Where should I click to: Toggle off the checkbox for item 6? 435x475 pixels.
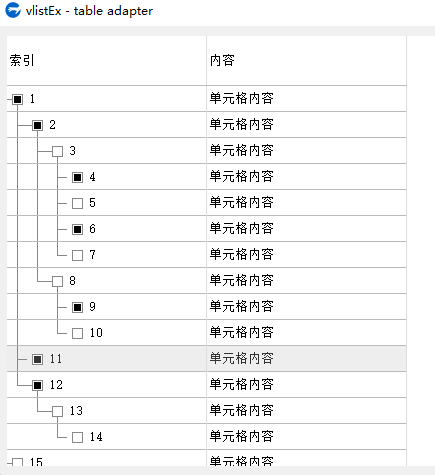click(78, 229)
